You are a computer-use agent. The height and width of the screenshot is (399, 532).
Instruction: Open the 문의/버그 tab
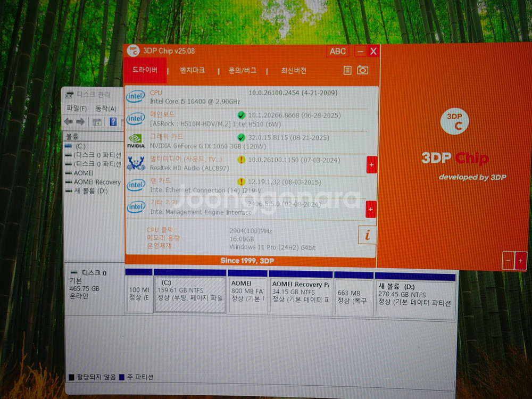pos(242,71)
